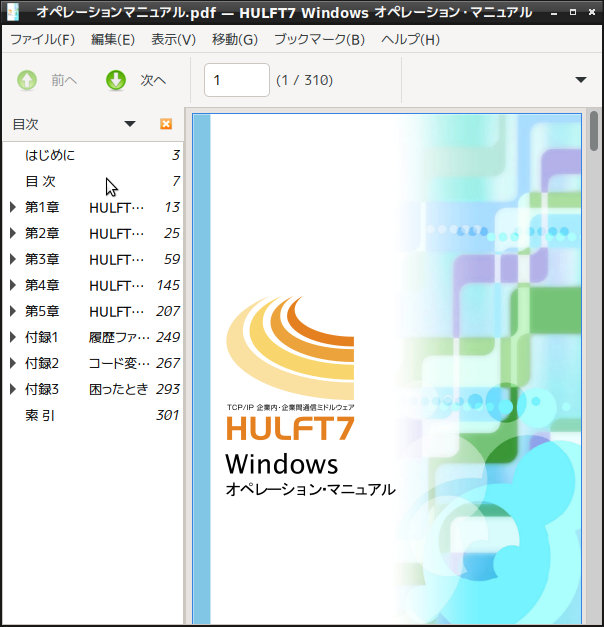The height and width of the screenshot is (627, 604).
Task: Click the page number input field
Action: coord(237,80)
